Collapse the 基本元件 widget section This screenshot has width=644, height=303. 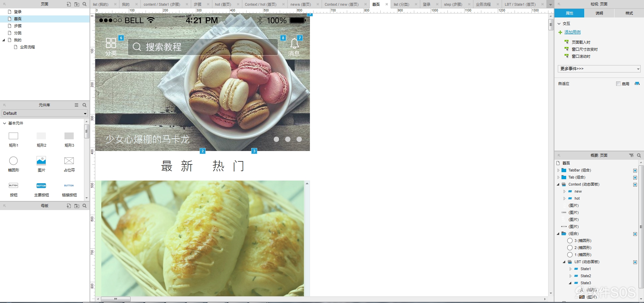4,123
